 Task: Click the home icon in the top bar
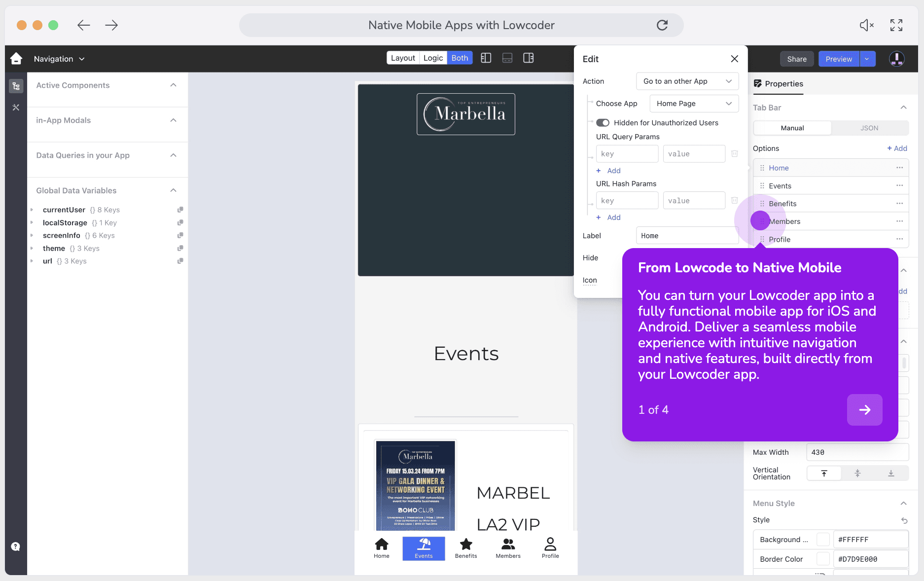(x=16, y=59)
